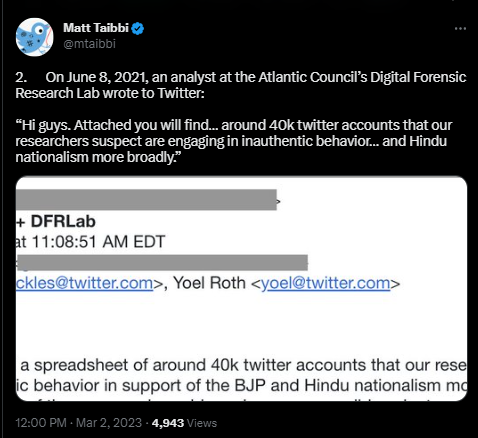Click the 11:08:51 AM EDT time text

tap(90, 242)
